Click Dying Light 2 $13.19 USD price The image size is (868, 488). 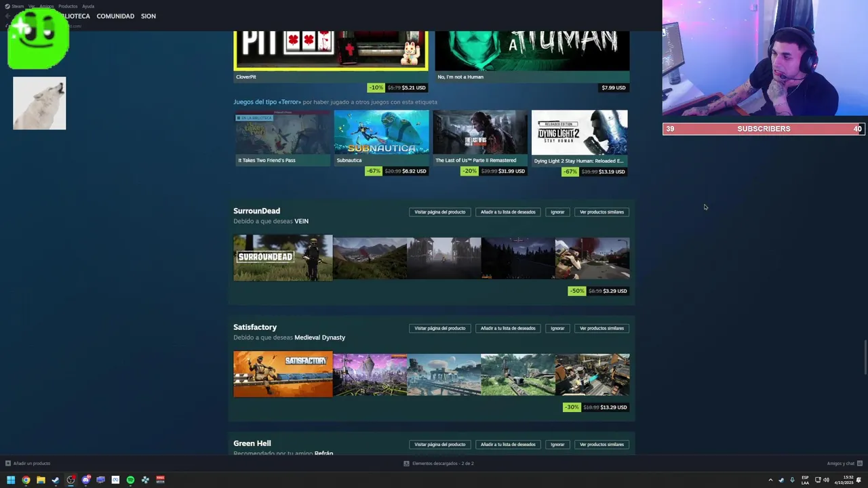(612, 171)
